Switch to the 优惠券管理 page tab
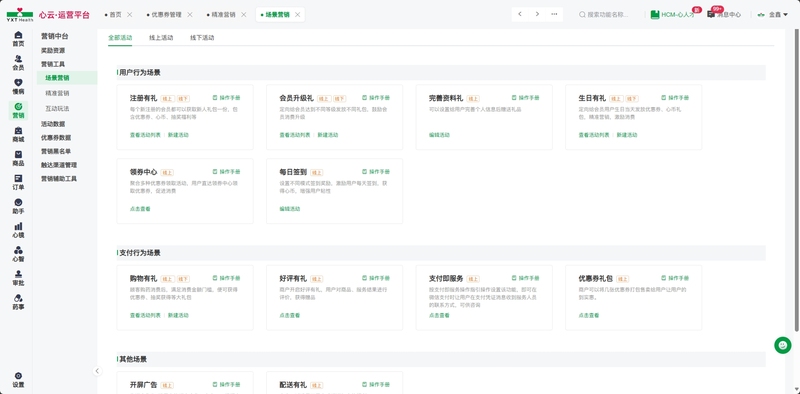This screenshot has width=800, height=394. (166, 15)
